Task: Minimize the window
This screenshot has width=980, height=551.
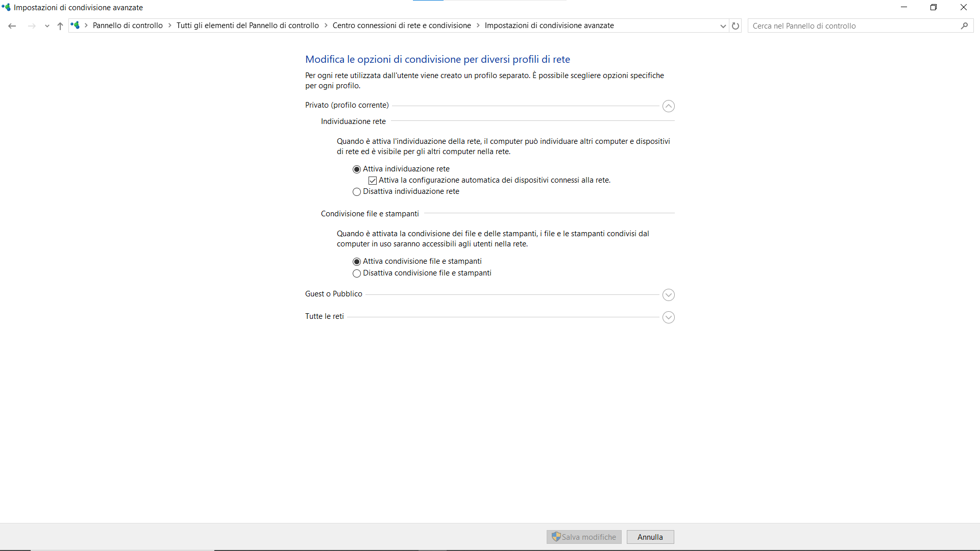Action: [904, 7]
